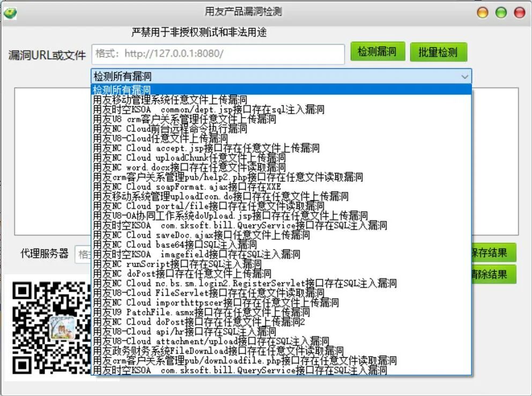The height and width of the screenshot is (396, 532).
Task: Select 用友NC Cloud uploadChunk option
Action: click(x=281, y=158)
